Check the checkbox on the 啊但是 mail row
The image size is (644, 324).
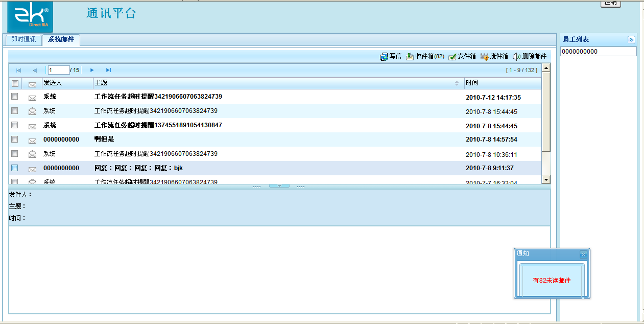[x=15, y=140]
